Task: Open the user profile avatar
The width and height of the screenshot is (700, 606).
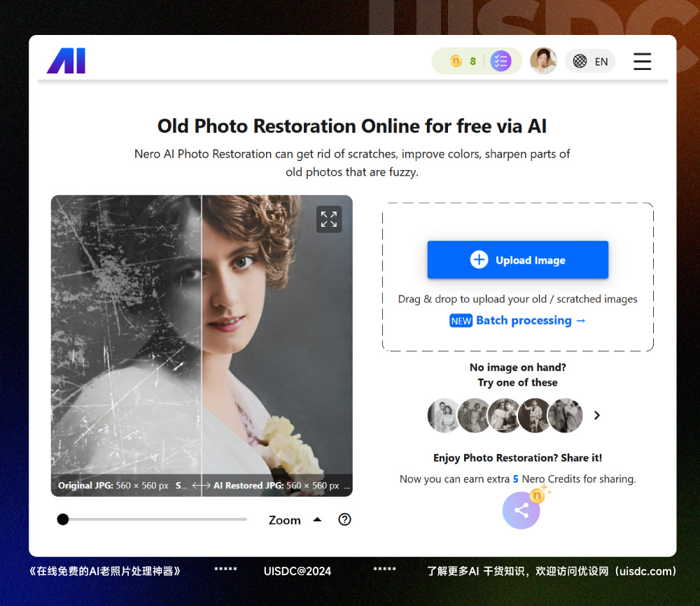Action: coord(543,61)
